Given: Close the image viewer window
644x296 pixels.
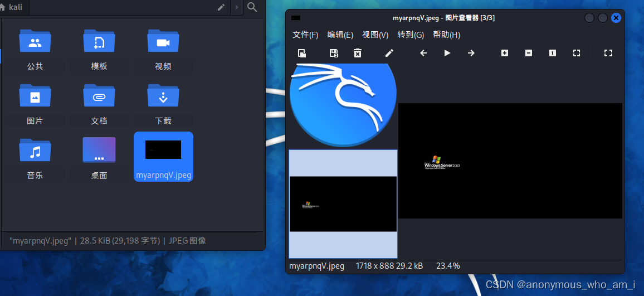Looking at the screenshot, I should [x=616, y=18].
